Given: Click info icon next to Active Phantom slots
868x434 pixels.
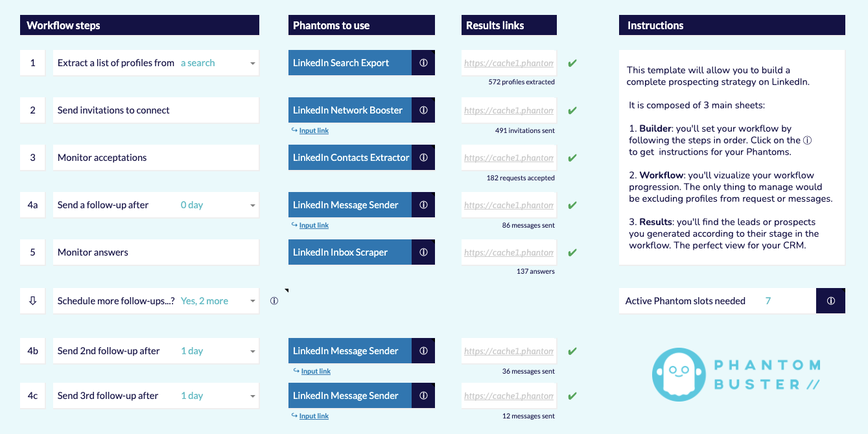Looking at the screenshot, I should click(x=830, y=301).
